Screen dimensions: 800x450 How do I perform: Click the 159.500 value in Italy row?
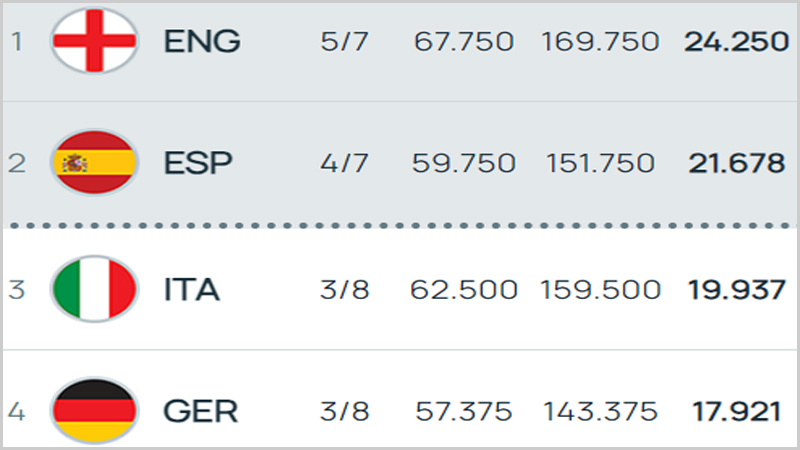point(601,290)
